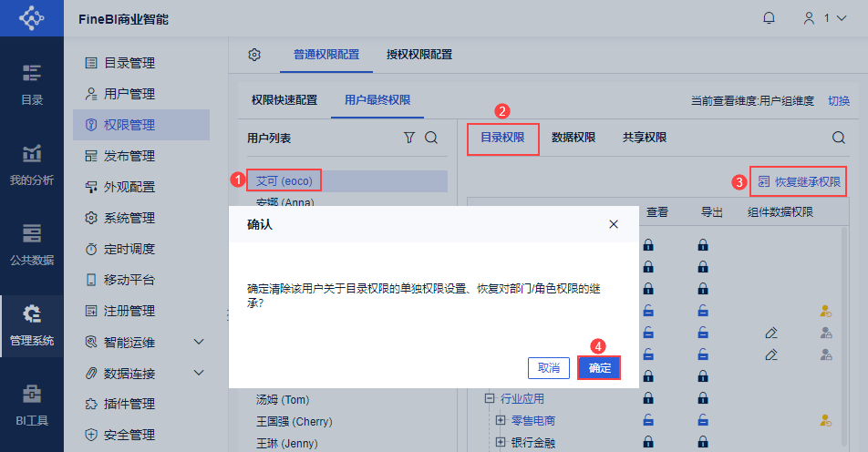This screenshot has height=452, width=868.
Task: Toggle the 导出 lock for 行业应用
Action: click(703, 398)
